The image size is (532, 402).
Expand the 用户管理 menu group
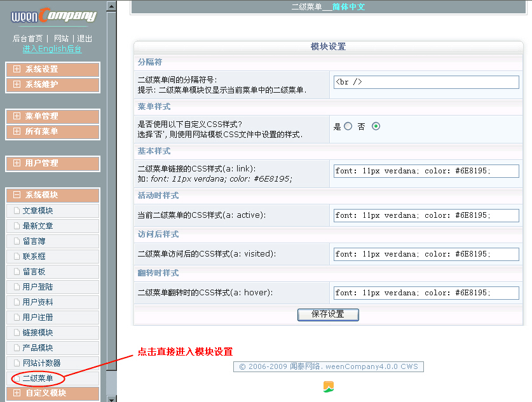coord(53,164)
